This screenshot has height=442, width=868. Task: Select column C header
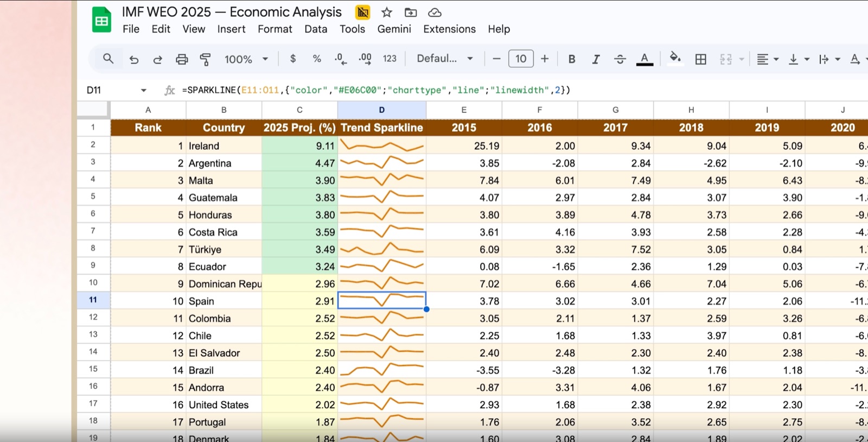299,110
